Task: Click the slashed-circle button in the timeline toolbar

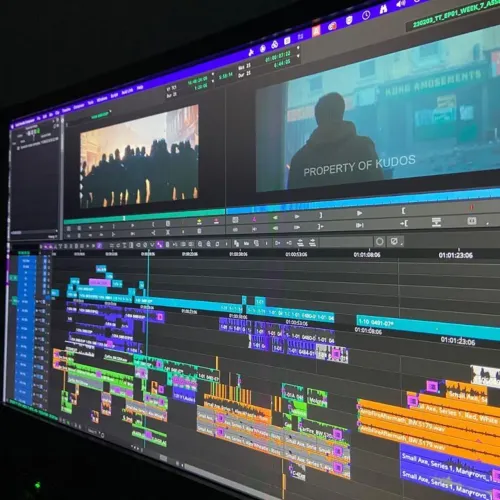Action: [394, 241]
